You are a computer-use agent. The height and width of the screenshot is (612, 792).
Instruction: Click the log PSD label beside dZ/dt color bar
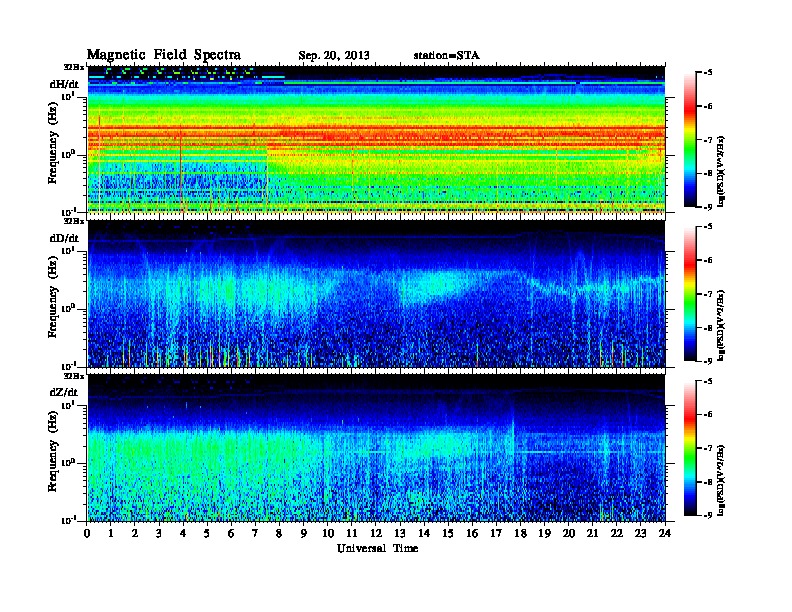[722, 480]
